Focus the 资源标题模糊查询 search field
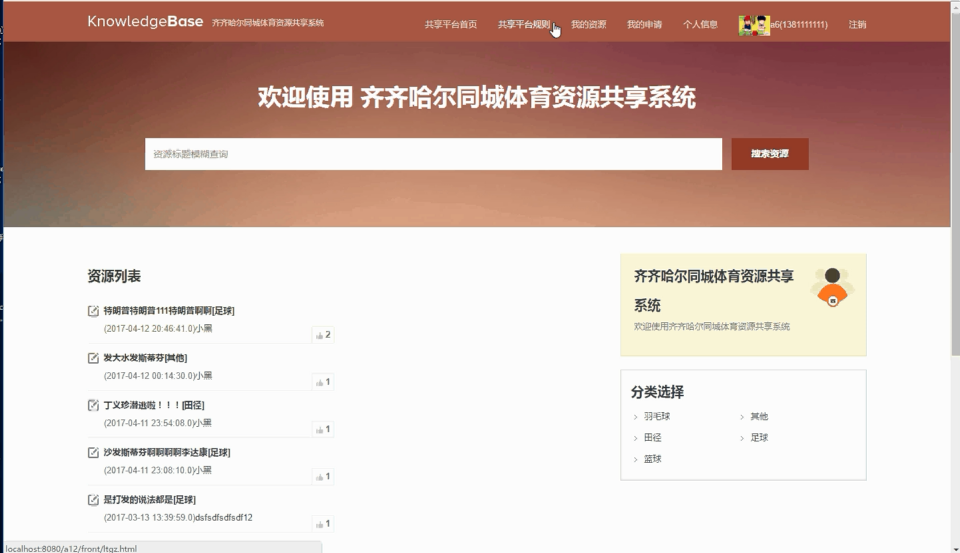The height and width of the screenshot is (553, 960). coord(433,154)
